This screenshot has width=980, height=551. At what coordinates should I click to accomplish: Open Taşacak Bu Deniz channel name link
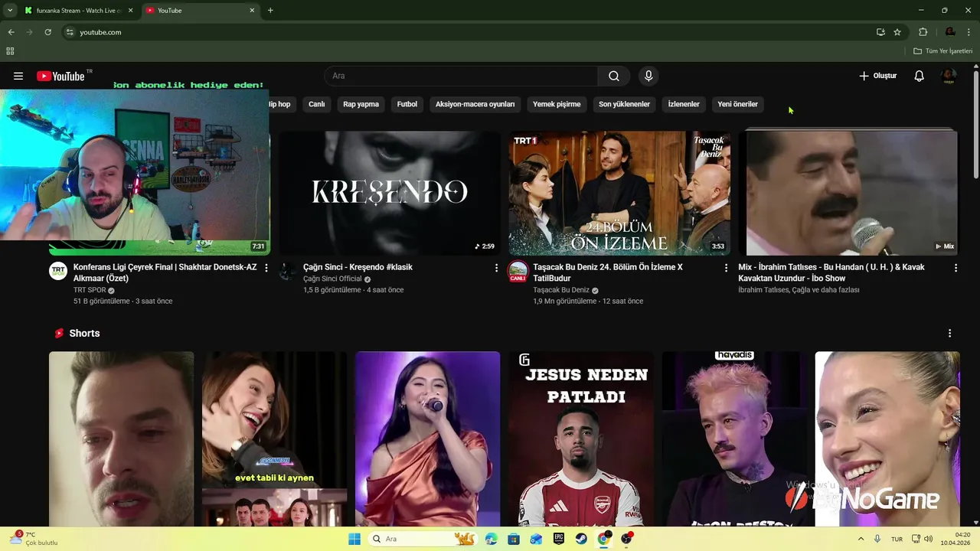(x=561, y=291)
